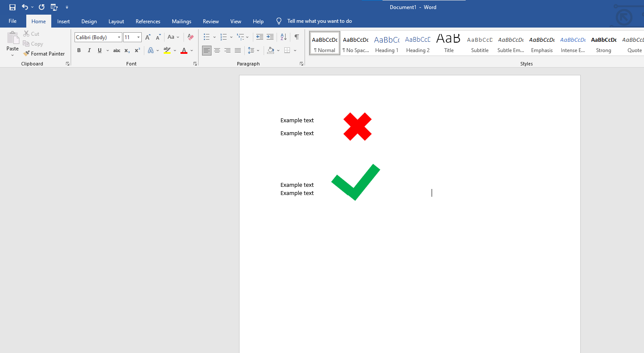Click Decrease Indent icon

click(259, 37)
